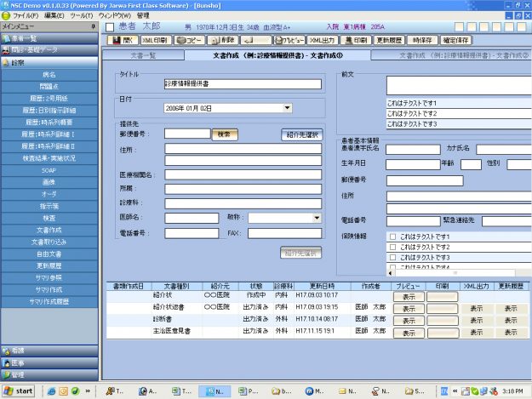Toggle the これはテキストです3 insurance checkbox
532x399 pixels.
coord(392,257)
